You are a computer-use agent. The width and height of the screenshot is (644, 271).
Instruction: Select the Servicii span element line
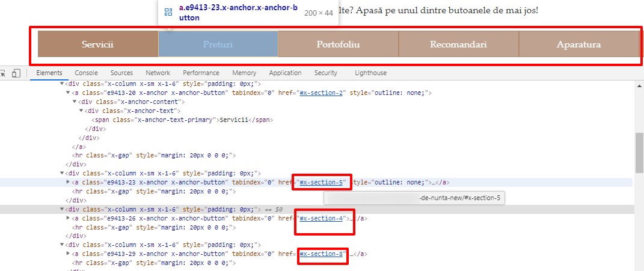[182, 120]
